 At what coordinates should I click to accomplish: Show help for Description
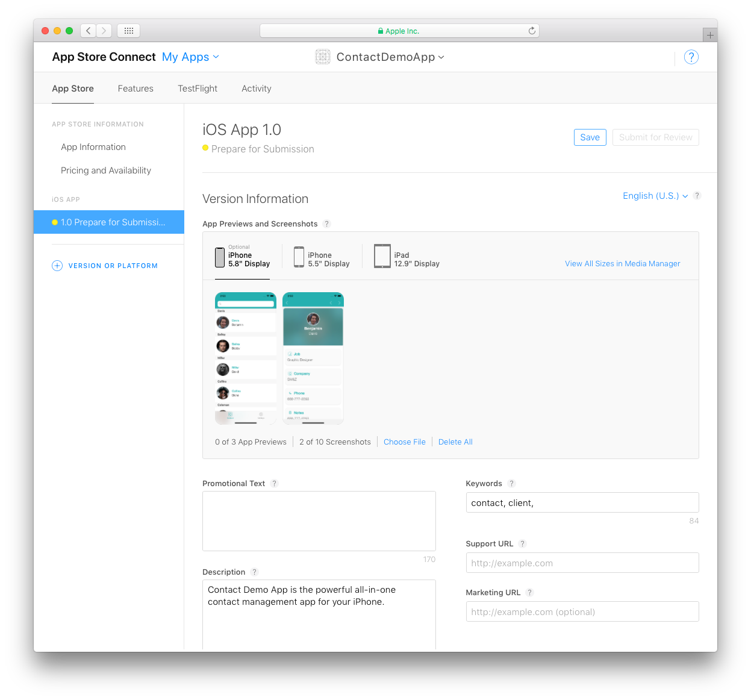point(255,572)
